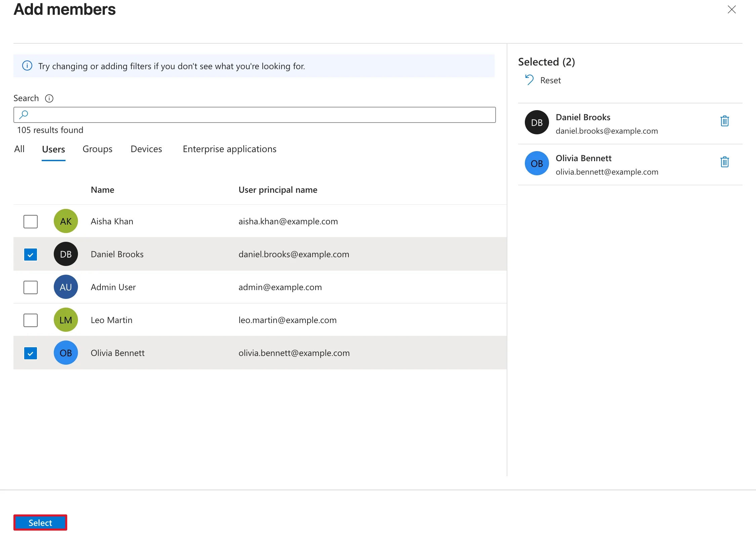The image size is (756, 544).
Task: Check the Aisha Khan checkbox
Action: point(31,221)
